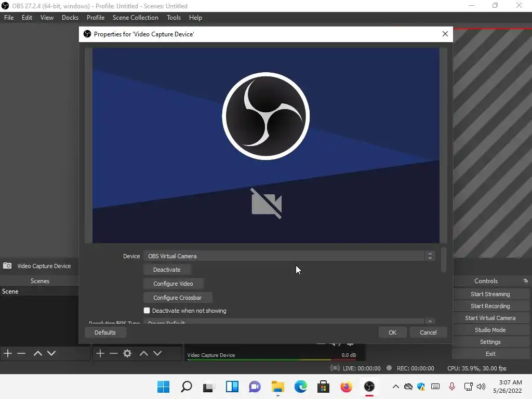Viewport: 532px width, 399px height.
Task: Enable Deactivate when not showing checkbox
Action: [x=147, y=311]
